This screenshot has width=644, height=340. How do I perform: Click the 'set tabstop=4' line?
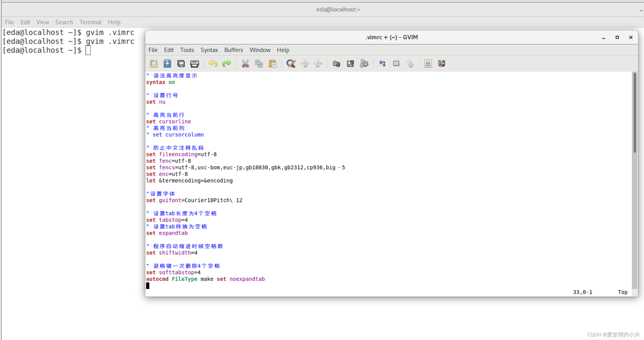click(167, 220)
